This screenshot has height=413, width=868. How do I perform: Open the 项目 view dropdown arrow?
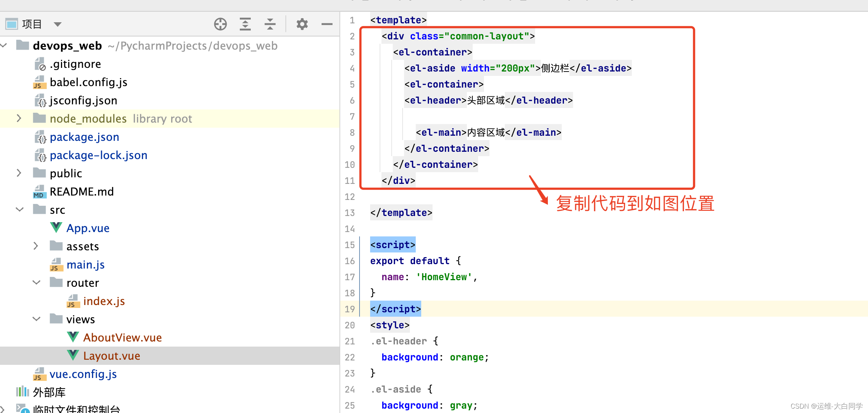point(57,24)
